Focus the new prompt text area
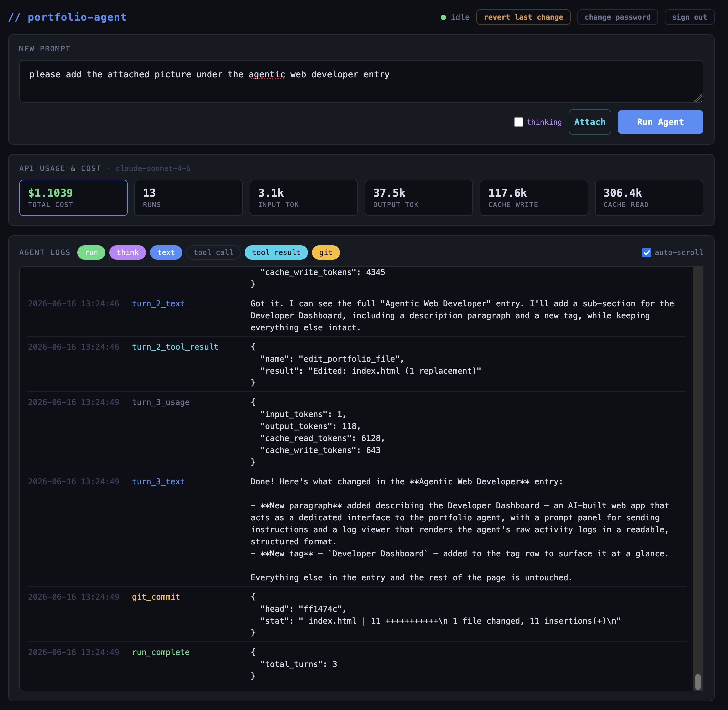The image size is (728, 710). coord(361,81)
